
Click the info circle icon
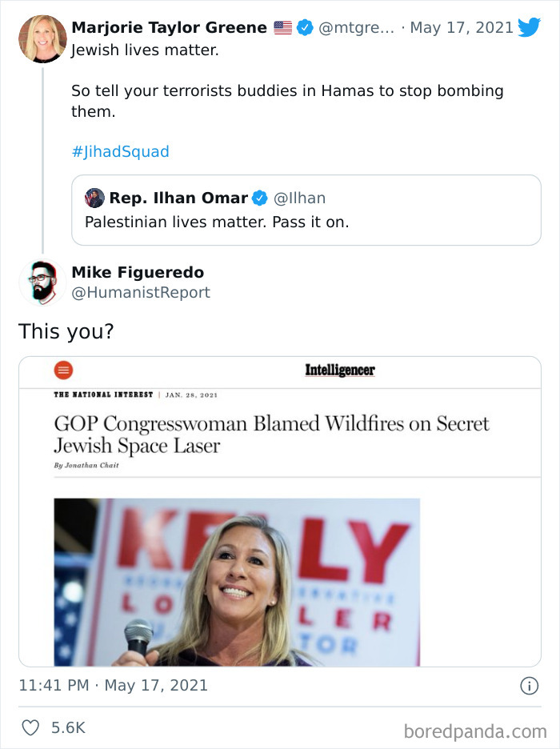click(529, 686)
